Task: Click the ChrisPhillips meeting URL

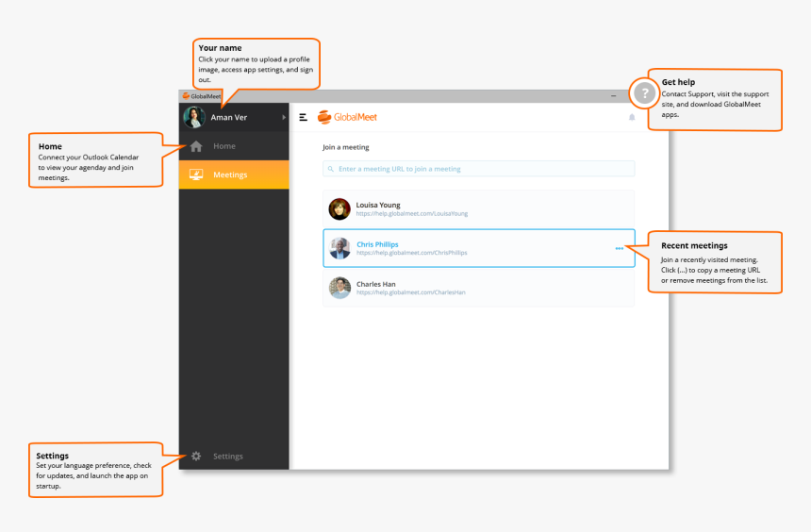Action: point(412,253)
